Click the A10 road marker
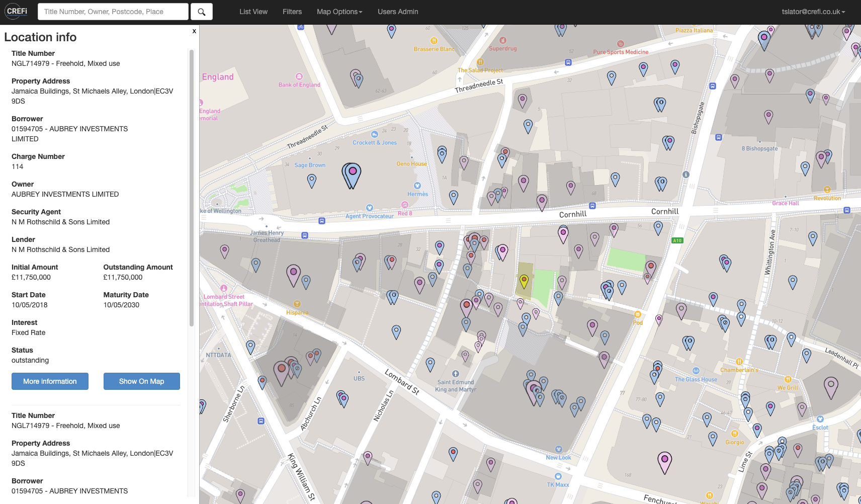 coord(677,240)
